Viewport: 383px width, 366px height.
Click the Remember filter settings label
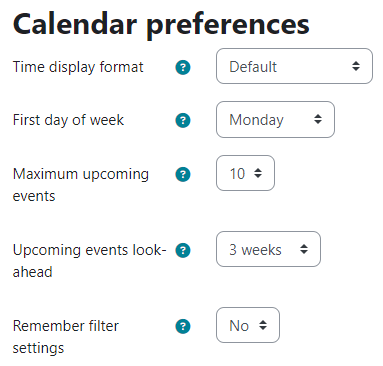[66, 337]
